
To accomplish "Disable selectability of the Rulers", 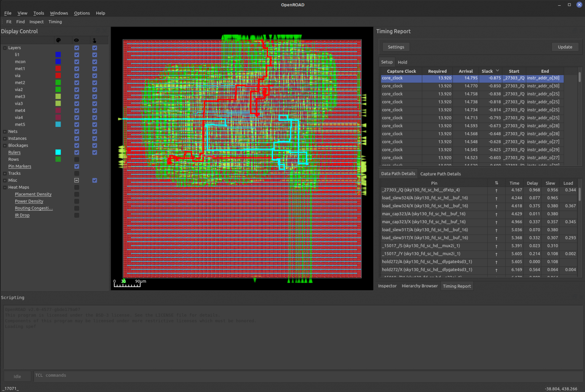I will pyautogui.click(x=94, y=152).
